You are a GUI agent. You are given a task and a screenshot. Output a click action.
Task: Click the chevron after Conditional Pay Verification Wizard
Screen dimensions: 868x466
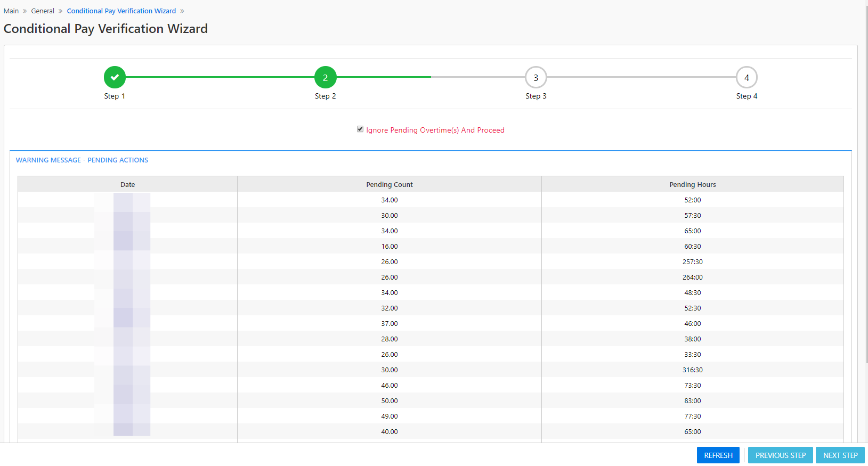click(x=182, y=11)
